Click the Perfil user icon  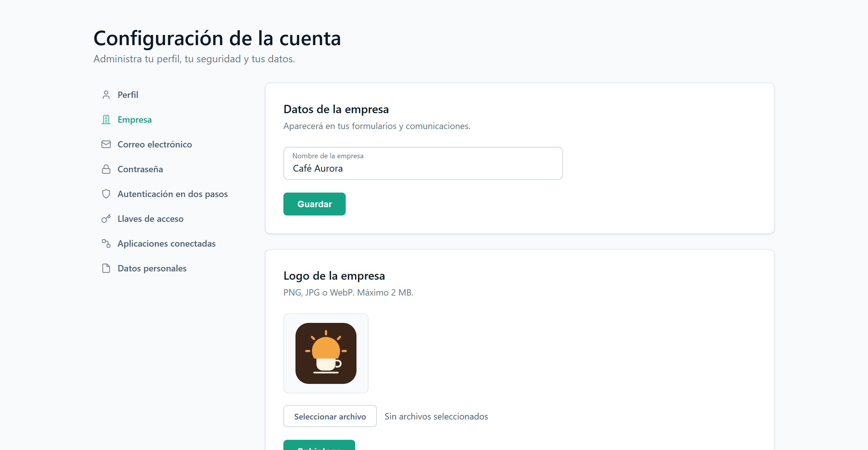(106, 95)
